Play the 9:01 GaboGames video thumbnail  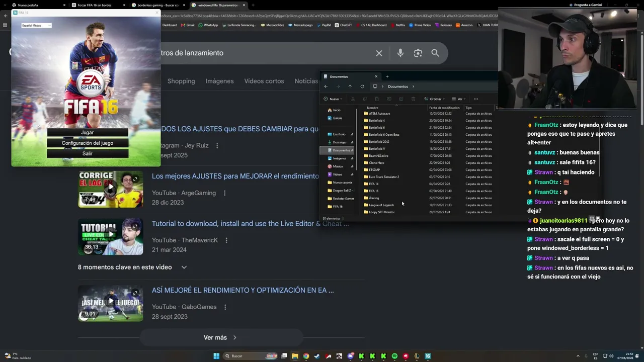(x=111, y=303)
